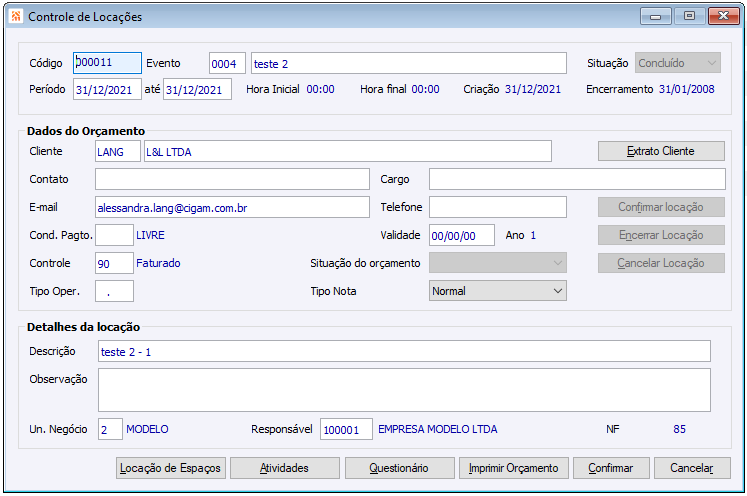Click the Tipo Oper. field
Image resolution: width=747 pixels, height=496 pixels.
click(114, 291)
